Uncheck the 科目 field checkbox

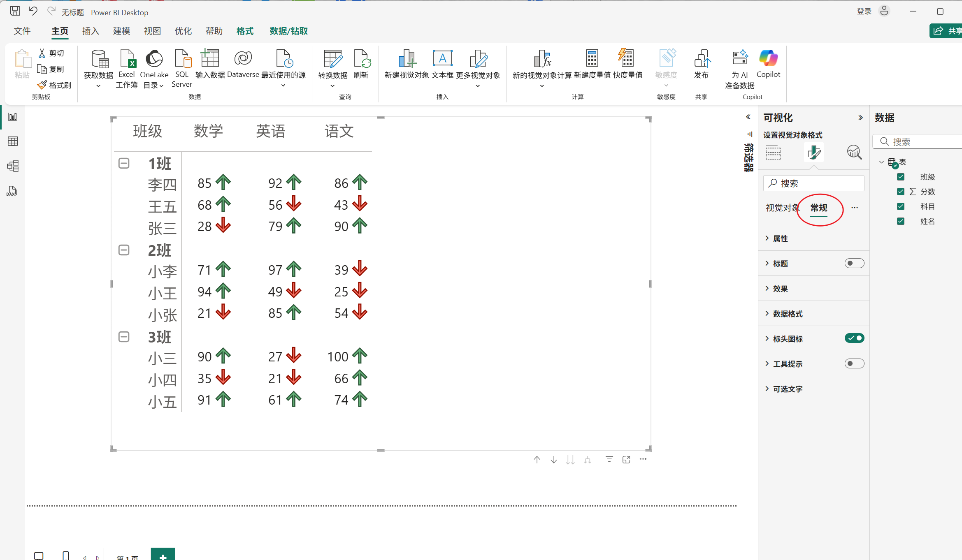pos(901,206)
